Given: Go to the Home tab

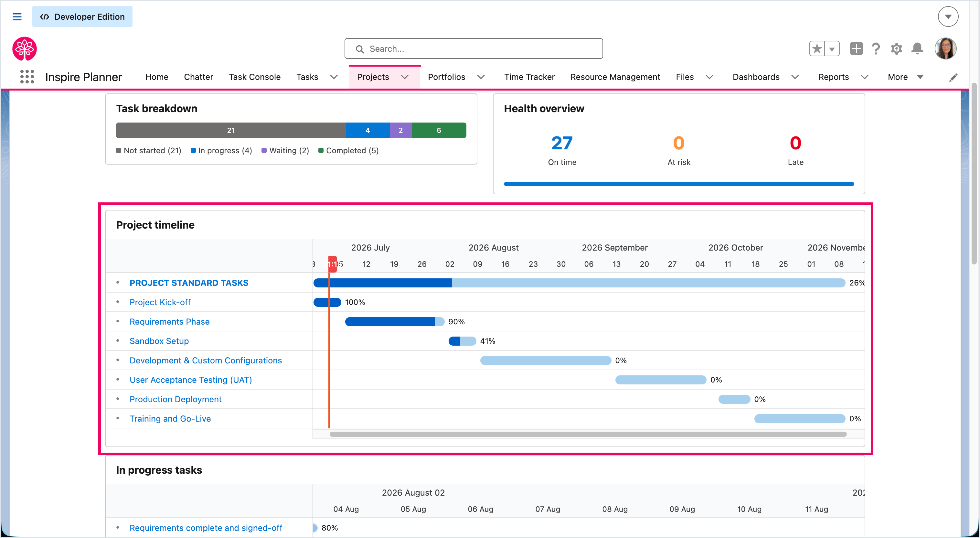Looking at the screenshot, I should (x=157, y=77).
